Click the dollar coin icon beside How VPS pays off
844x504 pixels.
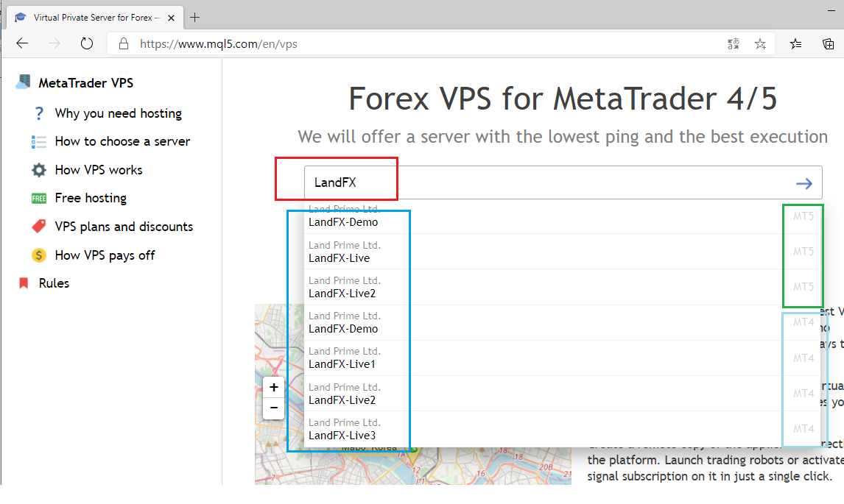click(39, 255)
